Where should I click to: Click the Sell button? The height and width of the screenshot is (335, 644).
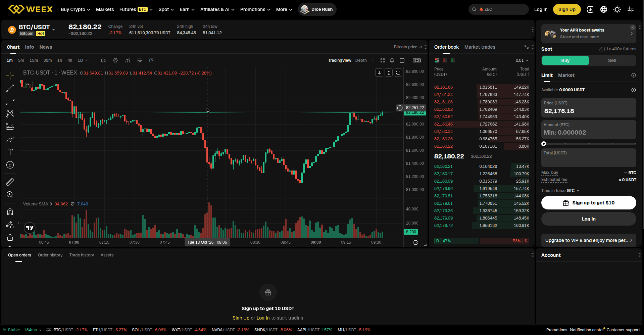[612, 60]
